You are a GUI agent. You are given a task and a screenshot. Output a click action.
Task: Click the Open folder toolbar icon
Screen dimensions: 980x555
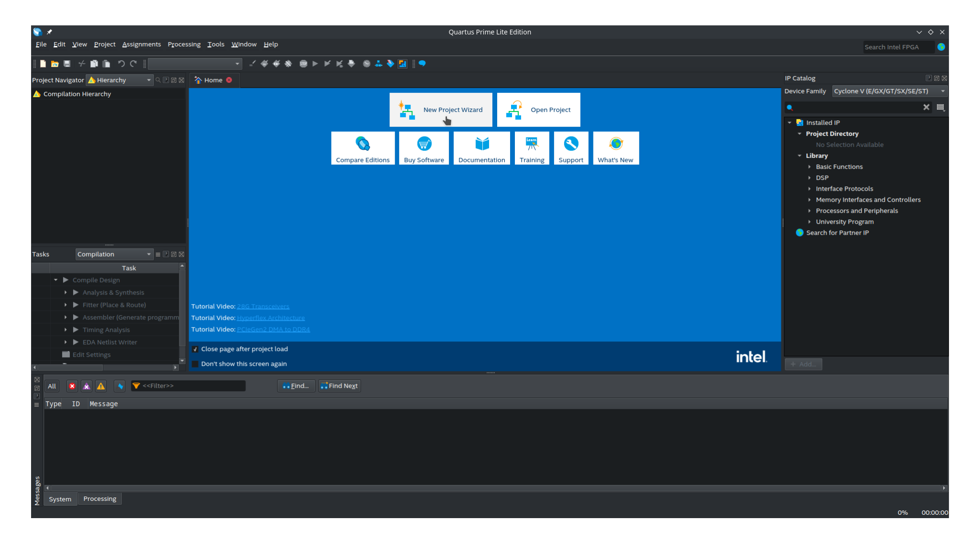point(55,64)
